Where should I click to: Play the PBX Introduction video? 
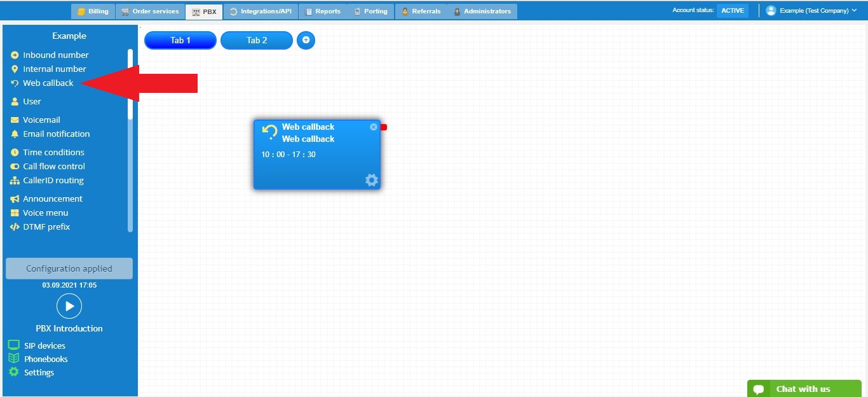pos(69,306)
